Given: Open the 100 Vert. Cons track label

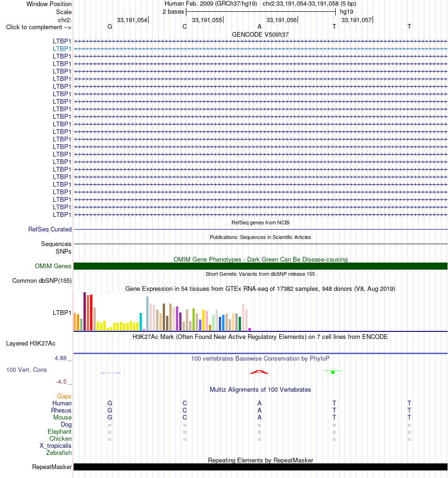Looking at the screenshot, I should (x=26, y=370).
